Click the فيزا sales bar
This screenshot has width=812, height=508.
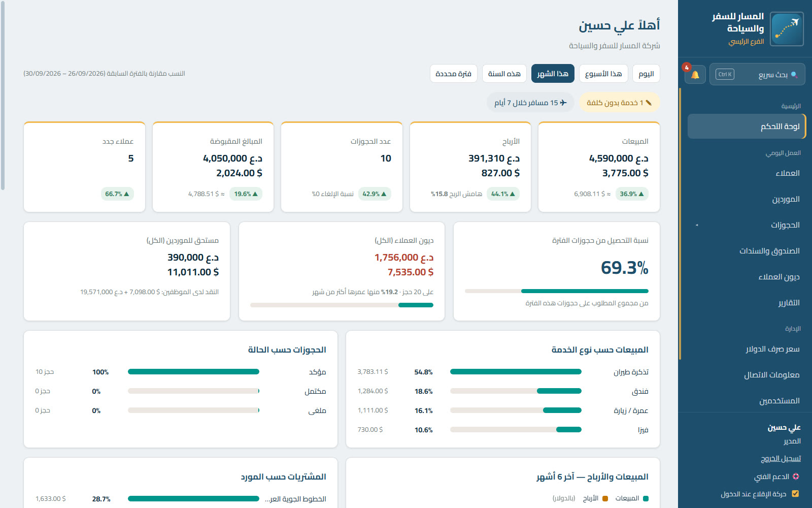click(516, 430)
